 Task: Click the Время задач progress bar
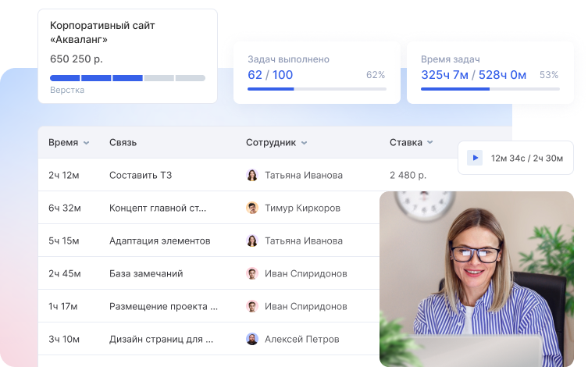tap(490, 89)
